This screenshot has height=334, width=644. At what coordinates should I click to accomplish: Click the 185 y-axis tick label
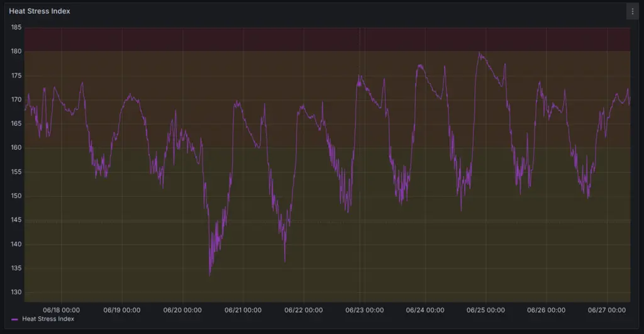(x=15, y=28)
